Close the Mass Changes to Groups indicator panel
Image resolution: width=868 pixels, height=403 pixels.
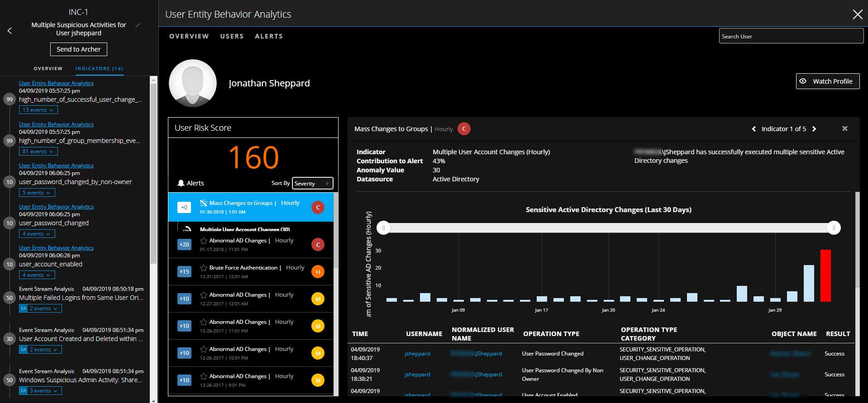[x=844, y=129]
